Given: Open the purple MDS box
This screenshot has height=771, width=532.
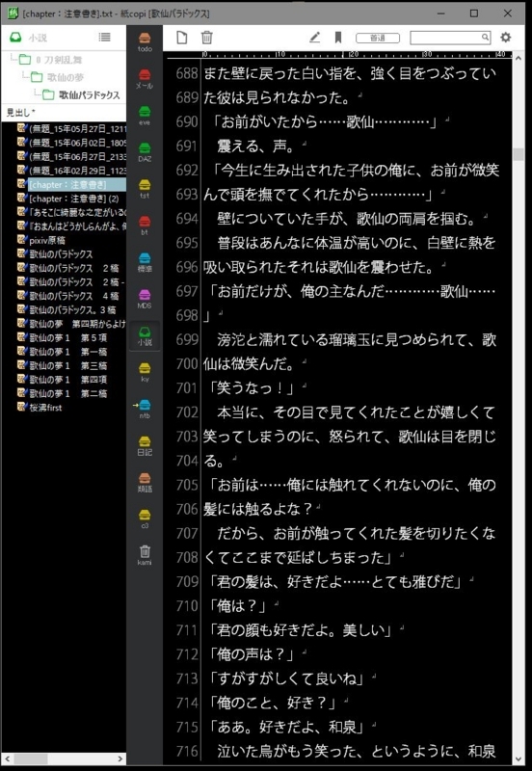Looking at the screenshot, I should pyautogui.click(x=145, y=298).
